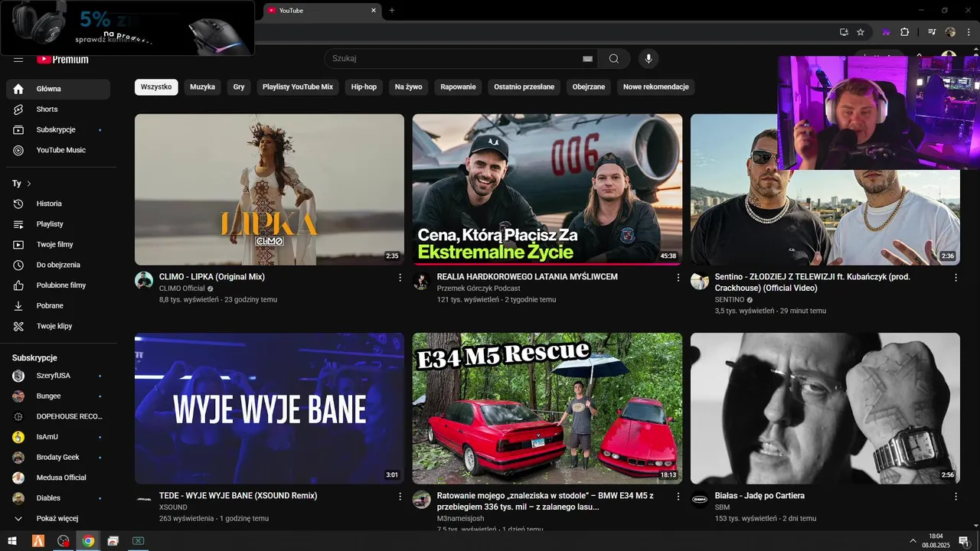Open options for BMW E34 M5 video
980x551 pixels.
click(678, 497)
